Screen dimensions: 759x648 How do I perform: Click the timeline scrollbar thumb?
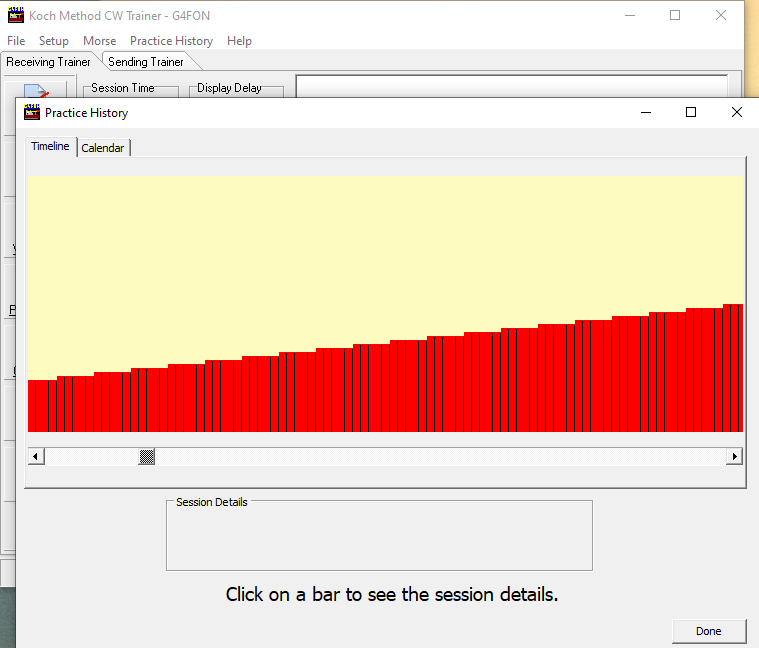pos(147,456)
